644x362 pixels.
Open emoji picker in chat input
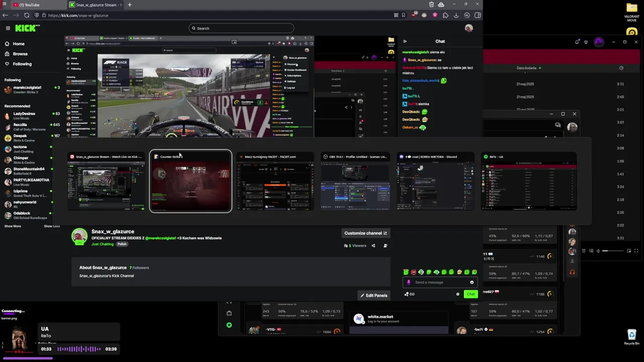(x=471, y=283)
